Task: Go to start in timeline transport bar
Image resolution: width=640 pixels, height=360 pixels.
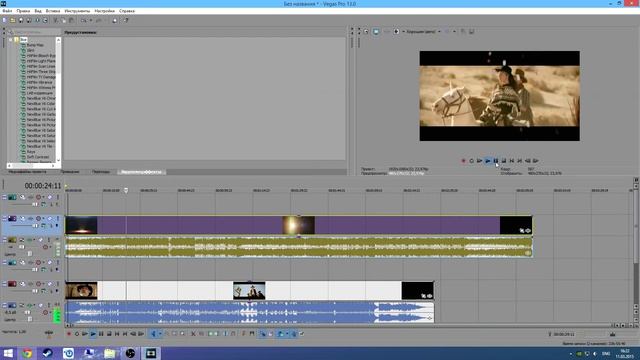Action: (x=117, y=334)
